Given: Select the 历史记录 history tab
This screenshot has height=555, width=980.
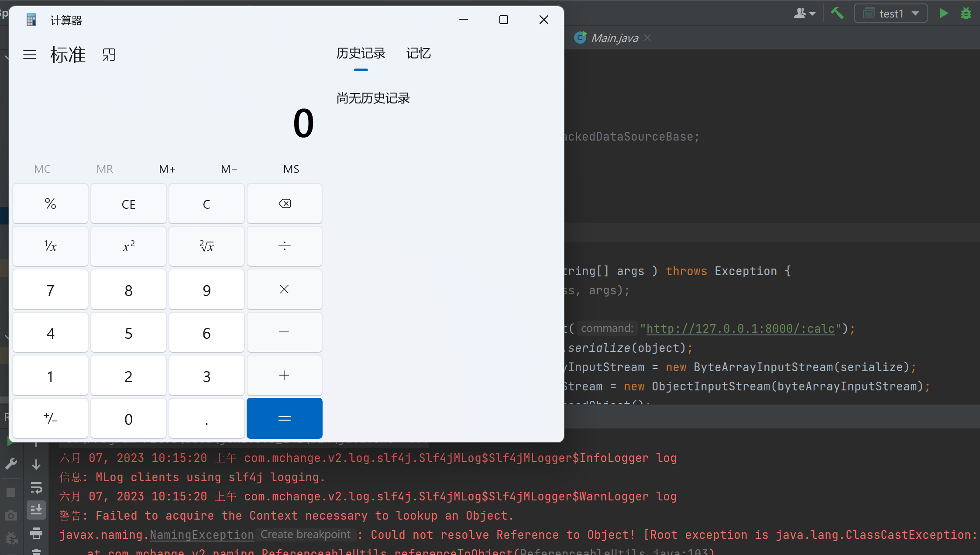Looking at the screenshot, I should [x=361, y=53].
